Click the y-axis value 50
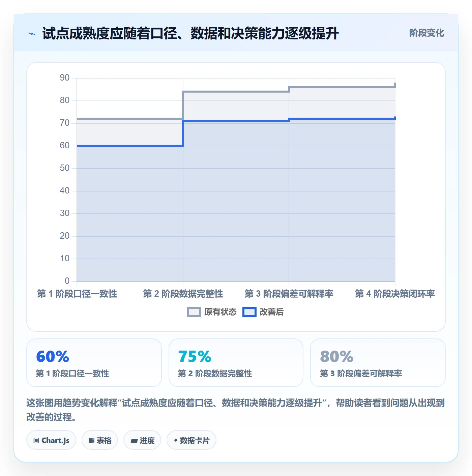 point(65,168)
